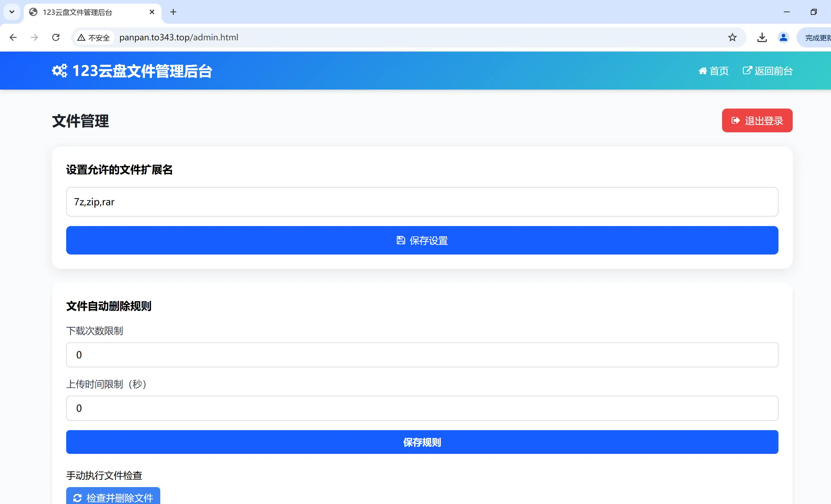Image resolution: width=831 pixels, height=504 pixels.
Task: Open new tab with plus icon
Action: click(x=173, y=12)
